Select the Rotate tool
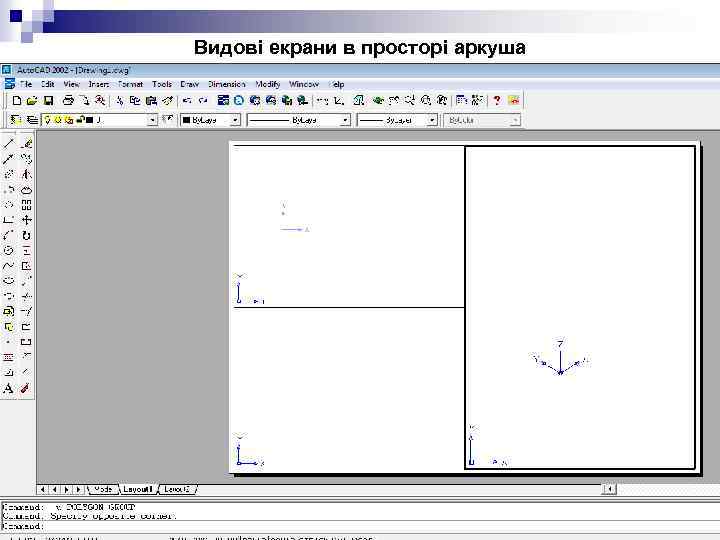This screenshot has height=540, width=720. pyautogui.click(x=26, y=236)
